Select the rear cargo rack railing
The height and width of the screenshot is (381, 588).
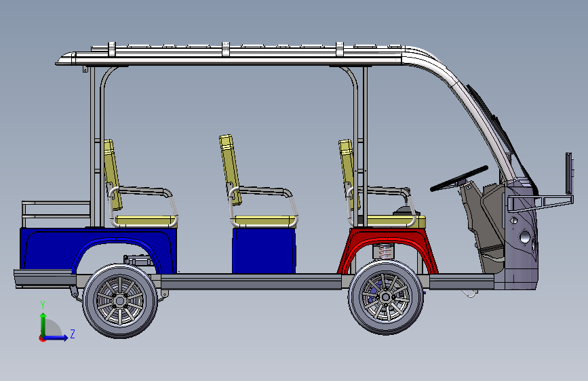[x=56, y=214]
